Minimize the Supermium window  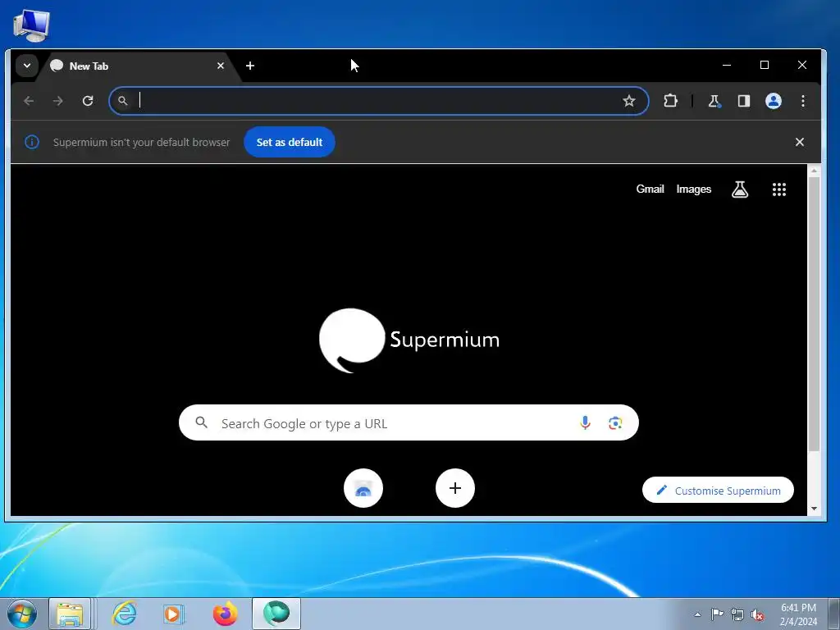pos(727,65)
